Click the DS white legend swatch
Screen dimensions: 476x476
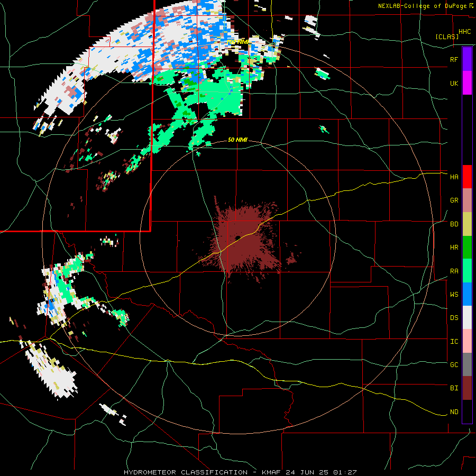(467, 317)
